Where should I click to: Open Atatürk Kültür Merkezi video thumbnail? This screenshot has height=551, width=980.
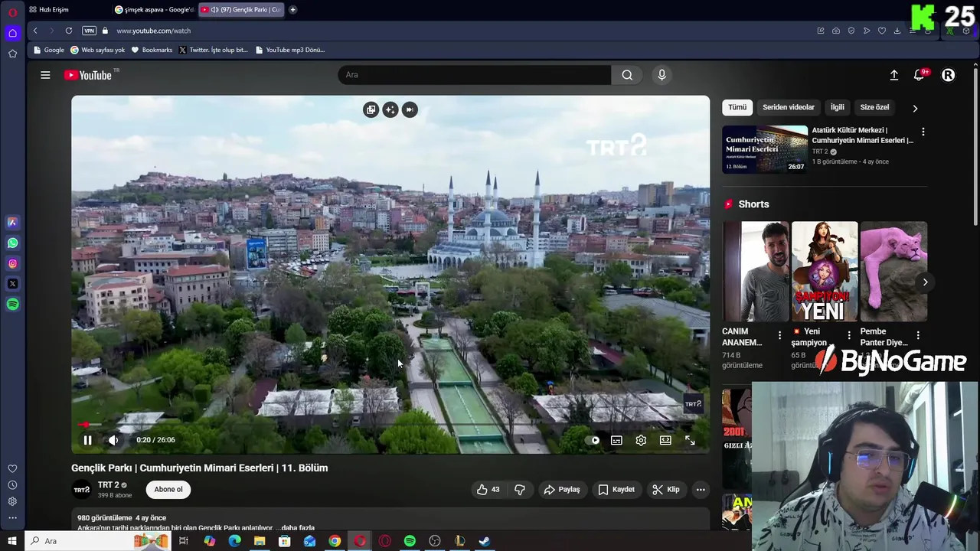(x=765, y=149)
